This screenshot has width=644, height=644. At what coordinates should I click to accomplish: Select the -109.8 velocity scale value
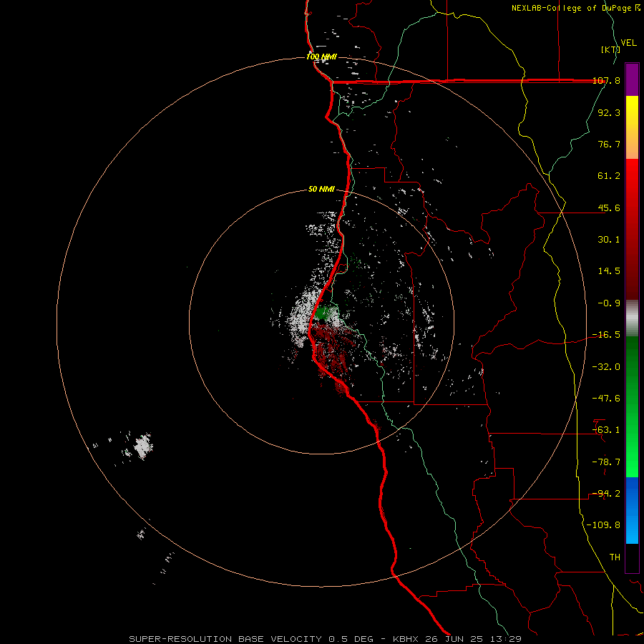[x=603, y=525]
